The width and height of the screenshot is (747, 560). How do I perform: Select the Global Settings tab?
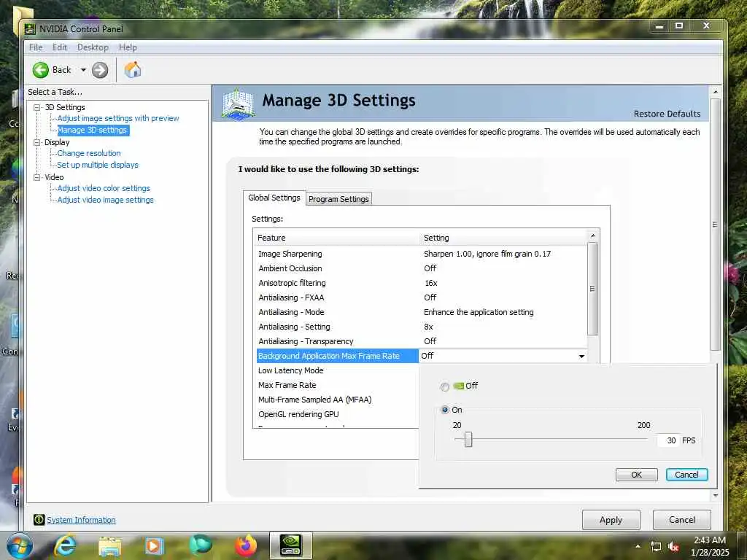click(x=274, y=198)
